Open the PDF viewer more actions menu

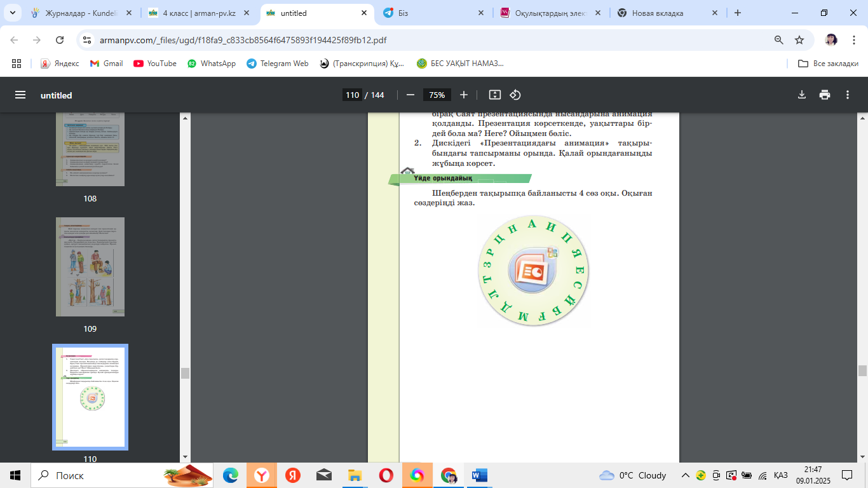(848, 95)
